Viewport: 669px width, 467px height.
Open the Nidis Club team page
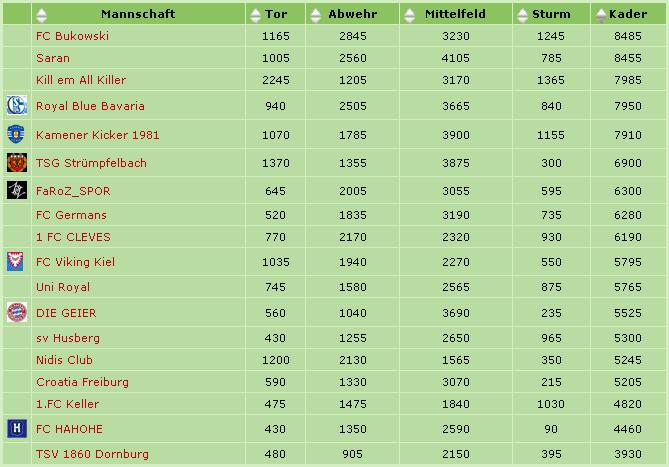(64, 360)
